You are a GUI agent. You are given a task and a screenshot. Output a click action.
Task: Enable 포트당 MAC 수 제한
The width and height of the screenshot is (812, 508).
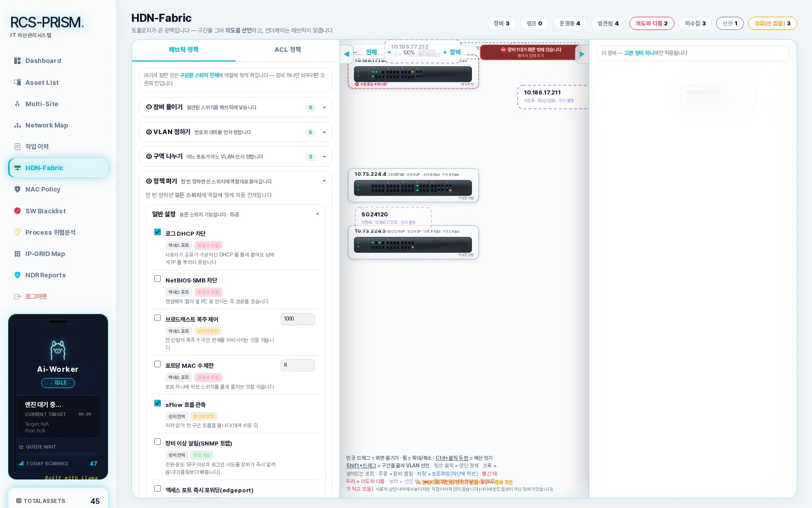click(157, 364)
